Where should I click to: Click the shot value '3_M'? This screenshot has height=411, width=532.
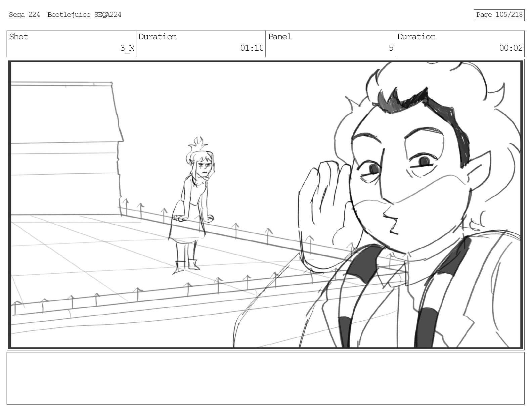[x=127, y=48]
